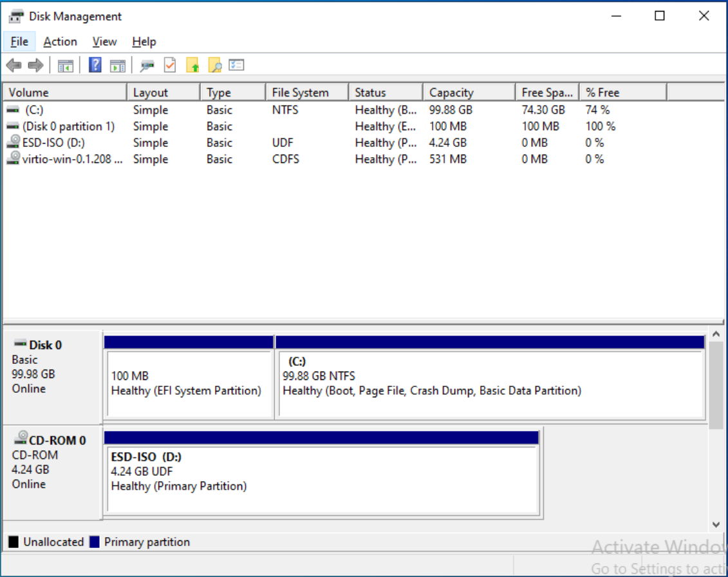Open the View menu
The image size is (728, 577).
click(104, 41)
